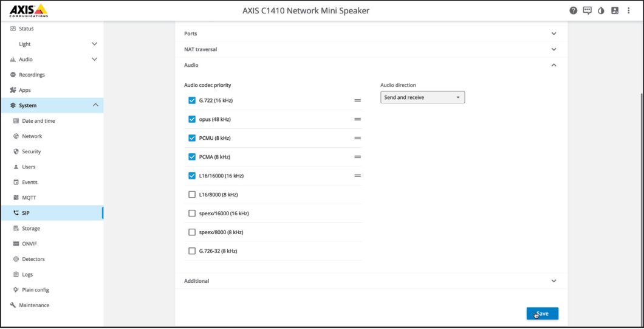Open the Storage settings label
The image size is (644, 329).
click(x=31, y=228)
